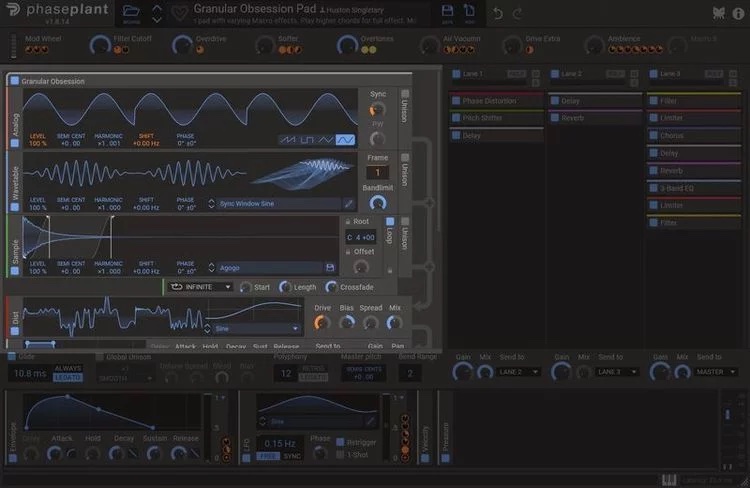The height and width of the screenshot is (488, 750).
Task: Open the info icon in the header
Action: click(x=739, y=13)
